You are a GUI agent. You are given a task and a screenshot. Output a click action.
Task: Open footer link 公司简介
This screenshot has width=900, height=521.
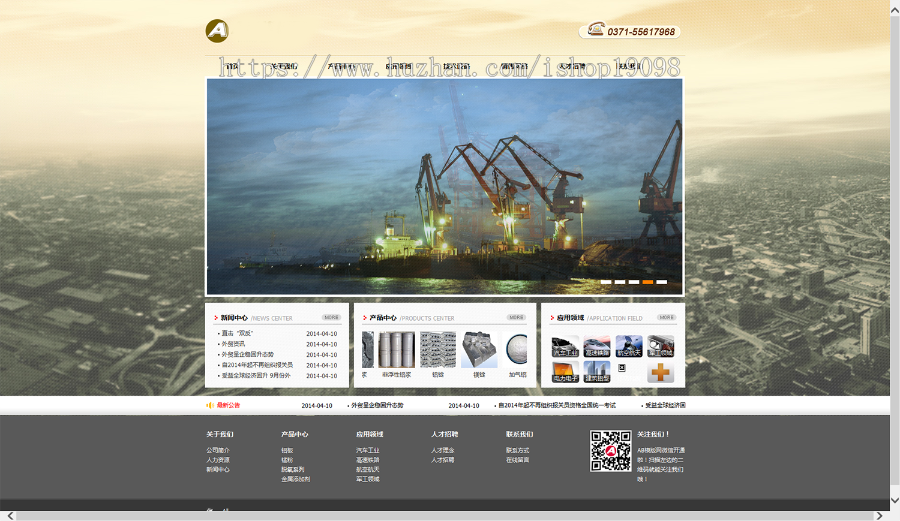point(218,450)
